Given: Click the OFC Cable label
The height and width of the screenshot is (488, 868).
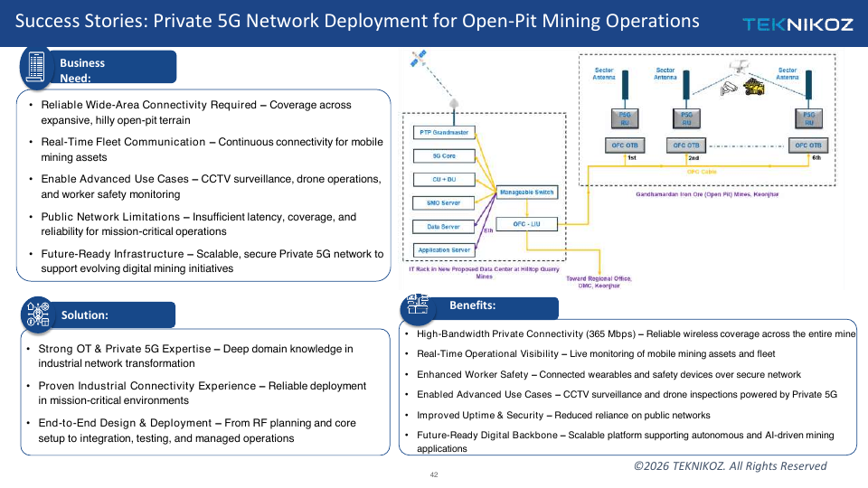Looking at the screenshot, I should [x=702, y=172].
